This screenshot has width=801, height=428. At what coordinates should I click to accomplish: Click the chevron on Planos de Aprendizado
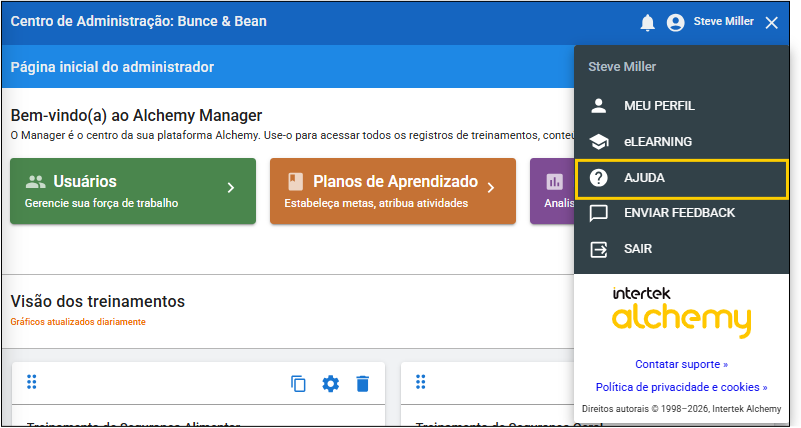coord(491,187)
